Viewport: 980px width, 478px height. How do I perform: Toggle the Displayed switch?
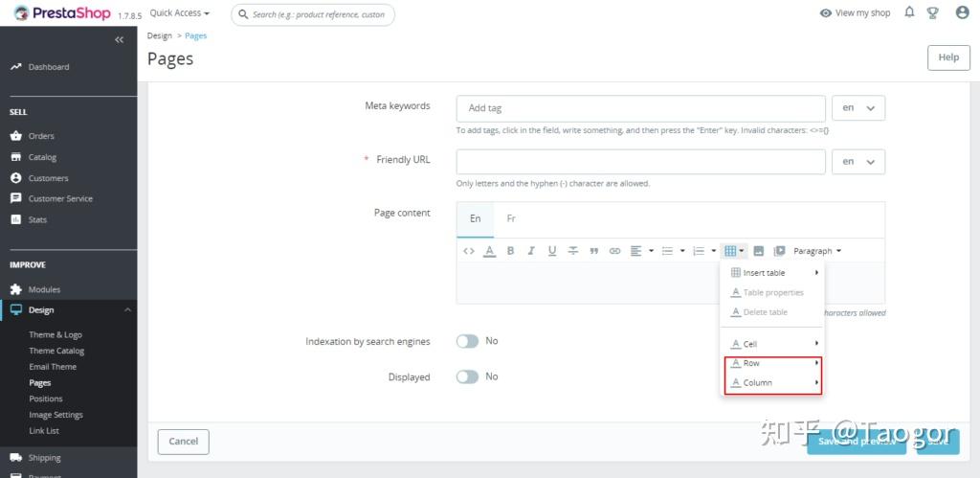pyautogui.click(x=467, y=376)
